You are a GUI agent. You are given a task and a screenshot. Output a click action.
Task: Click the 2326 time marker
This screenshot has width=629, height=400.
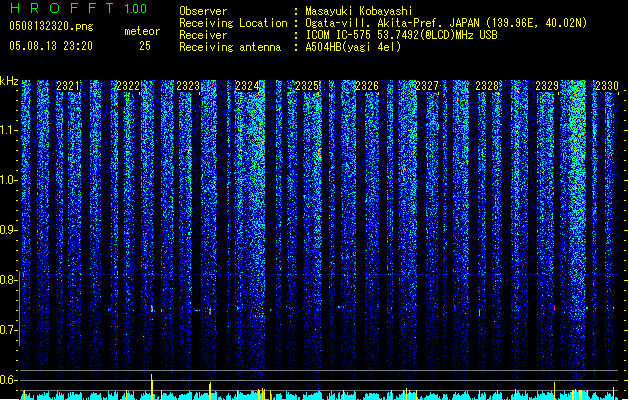pos(367,86)
